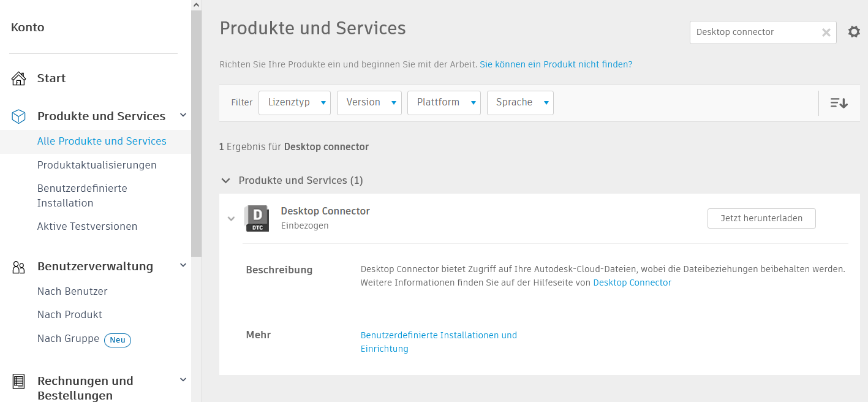Open the Sprache filter dropdown

tap(520, 103)
